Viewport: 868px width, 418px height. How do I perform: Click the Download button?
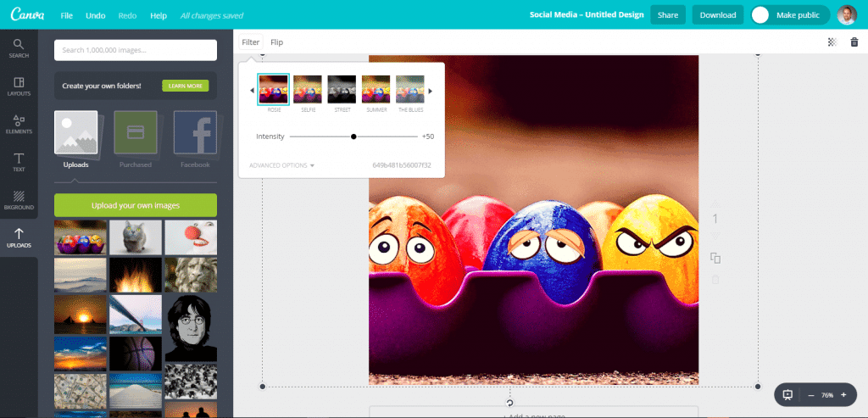pos(717,15)
